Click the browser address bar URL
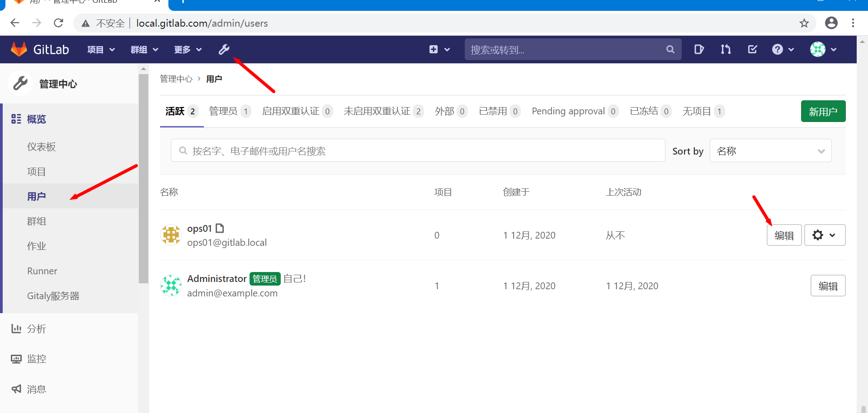Screen dimensions: 868x413 [202, 23]
